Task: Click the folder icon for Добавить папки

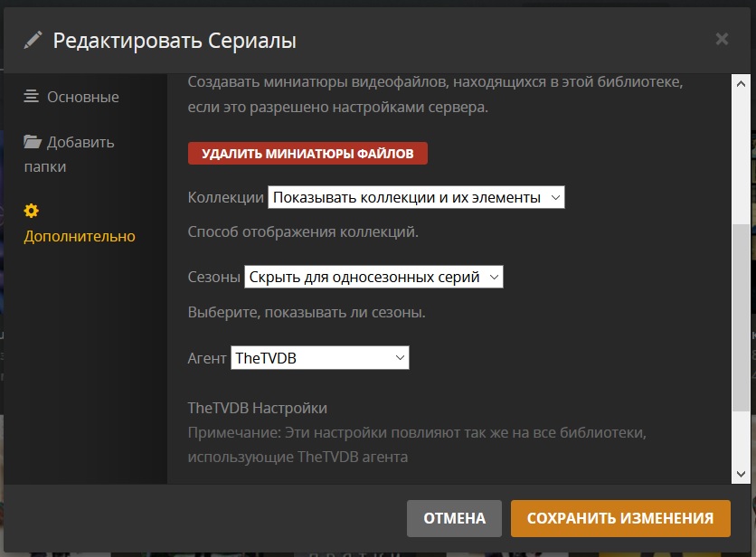Action: pyautogui.click(x=33, y=142)
